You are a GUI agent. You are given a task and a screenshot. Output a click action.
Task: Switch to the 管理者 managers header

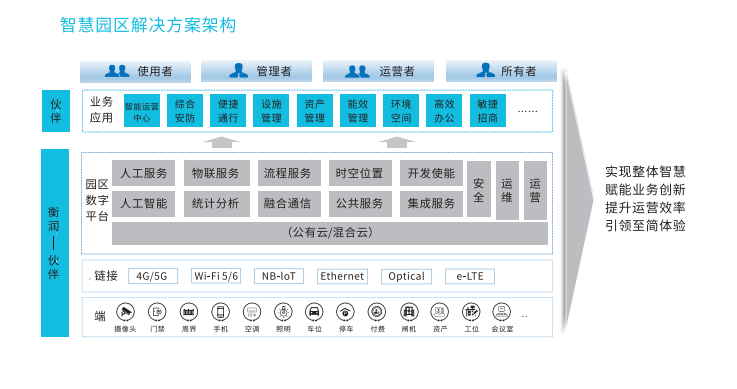257,71
